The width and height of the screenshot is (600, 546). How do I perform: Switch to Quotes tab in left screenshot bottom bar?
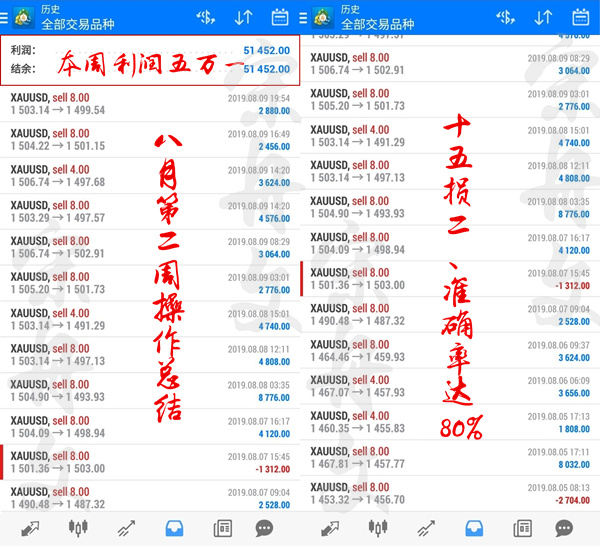30,528
